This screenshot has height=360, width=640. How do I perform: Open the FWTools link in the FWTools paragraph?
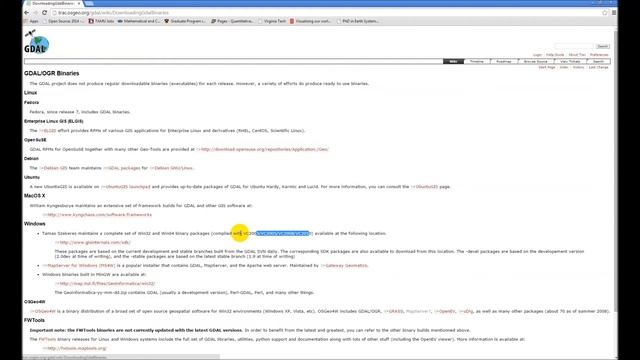[x=47, y=339]
